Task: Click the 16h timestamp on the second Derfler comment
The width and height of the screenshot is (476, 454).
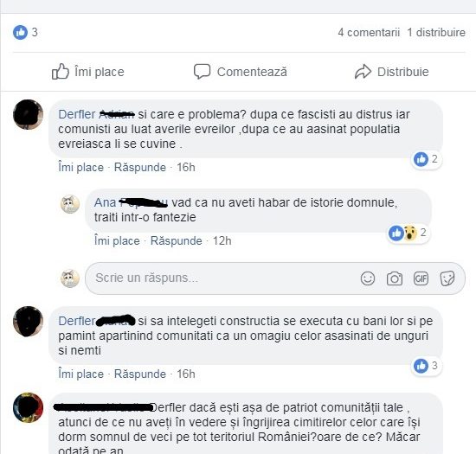Action: (186, 374)
